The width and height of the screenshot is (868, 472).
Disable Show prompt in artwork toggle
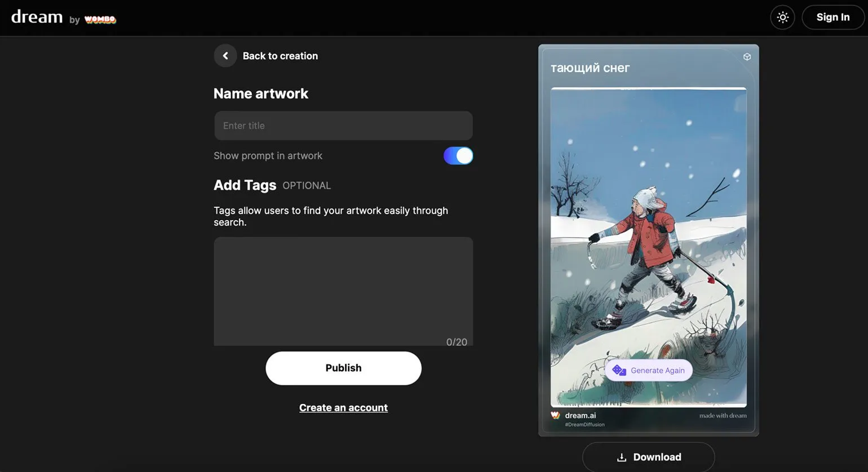pos(458,156)
